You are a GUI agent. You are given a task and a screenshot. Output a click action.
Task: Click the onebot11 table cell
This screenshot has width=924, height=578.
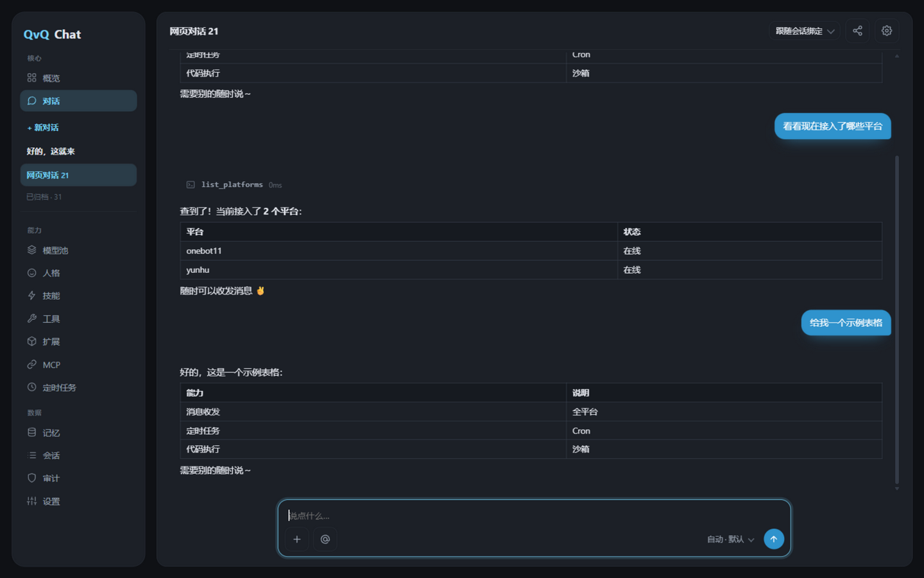(x=398, y=251)
